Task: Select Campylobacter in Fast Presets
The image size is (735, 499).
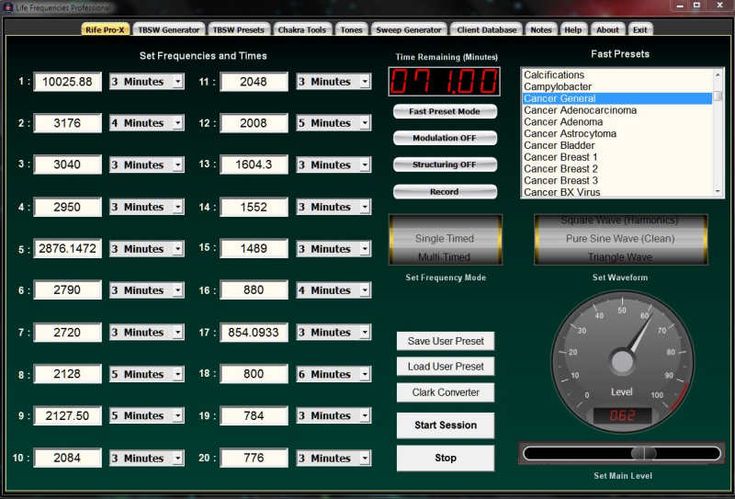Action: (617, 87)
